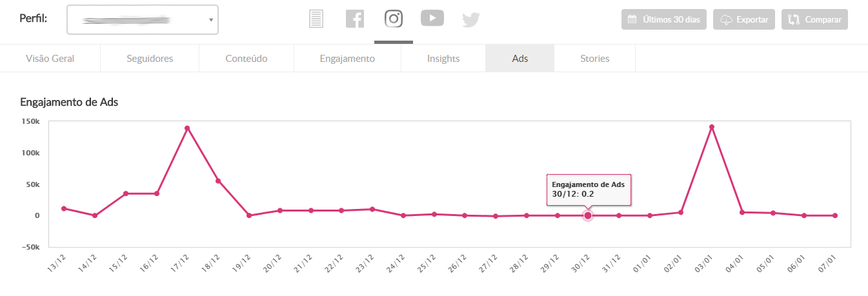The height and width of the screenshot is (296, 868).
Task: Select the Instagram network icon
Action: pyautogui.click(x=394, y=19)
